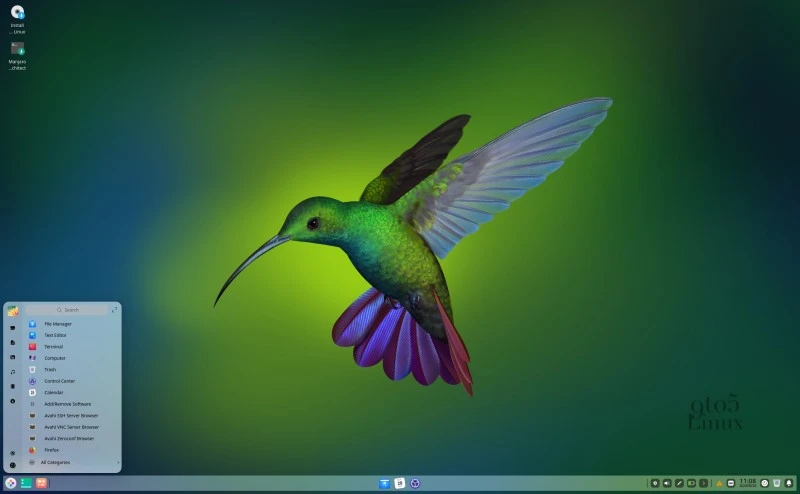The width and height of the screenshot is (800, 494).
Task: Open Trash from launcher list
Action: coord(71,369)
